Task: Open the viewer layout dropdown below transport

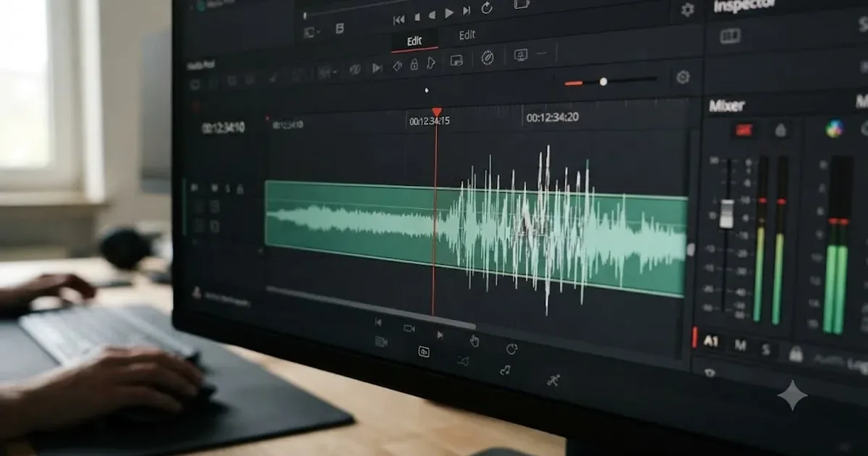Action: click(x=310, y=32)
